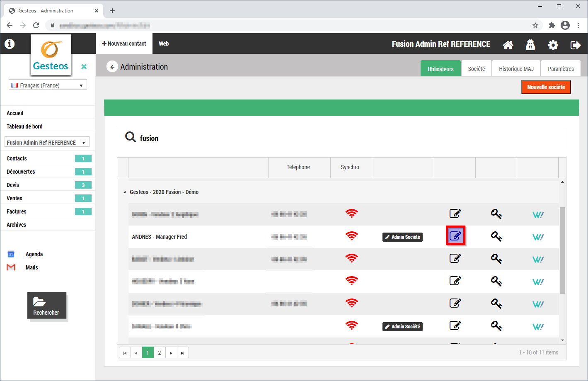This screenshot has width=588, height=381.
Task: Click the edit icon for ANDRES Manager Fred
Action: point(455,236)
